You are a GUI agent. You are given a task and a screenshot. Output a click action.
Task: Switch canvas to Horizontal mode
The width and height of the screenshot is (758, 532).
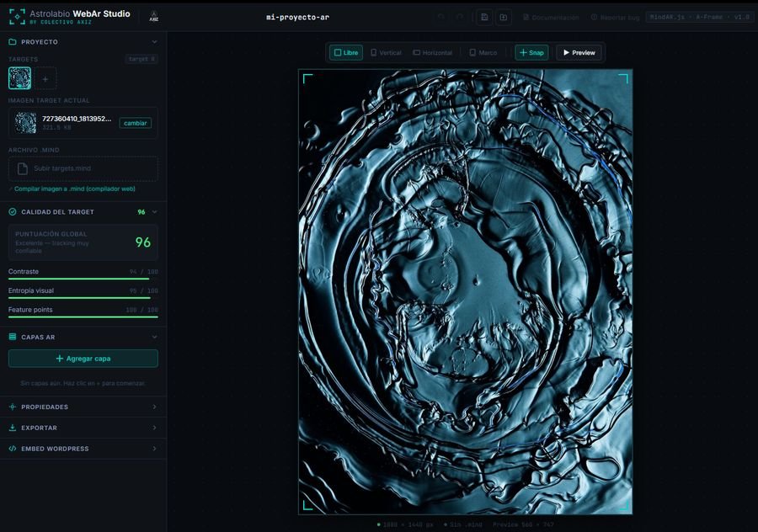tap(432, 53)
